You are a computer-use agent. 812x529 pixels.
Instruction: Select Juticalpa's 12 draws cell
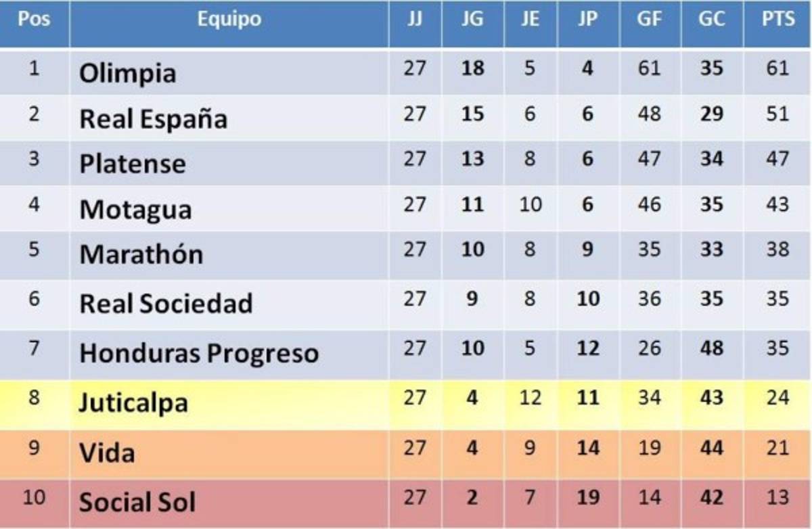coord(531,398)
